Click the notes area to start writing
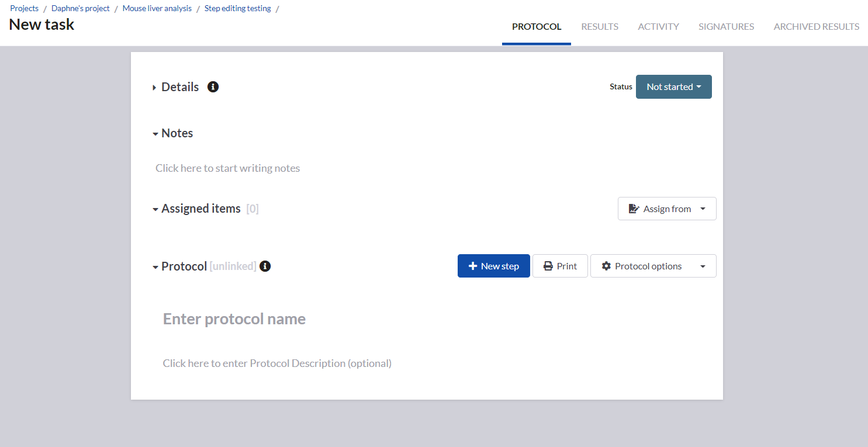This screenshot has width=868, height=447. 227,168
